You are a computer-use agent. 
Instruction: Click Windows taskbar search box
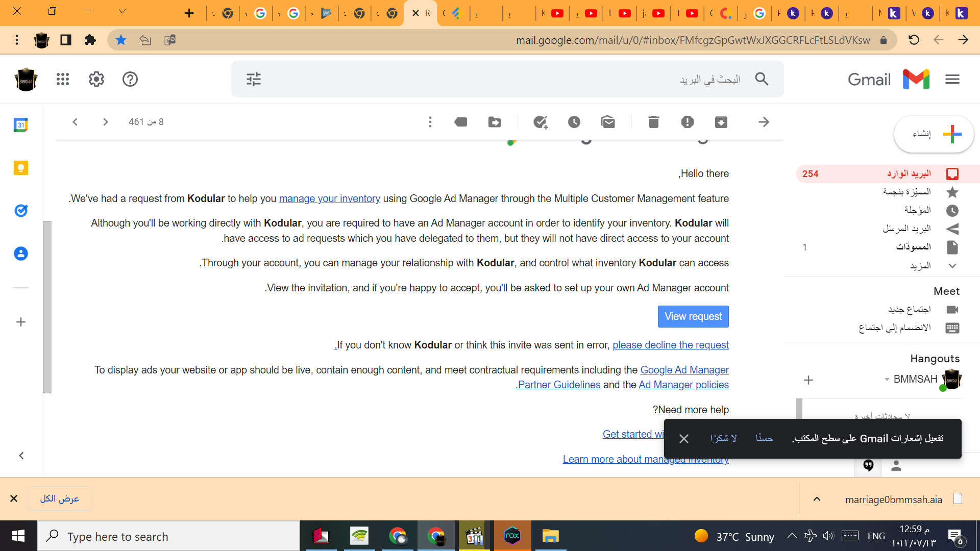[168, 536]
